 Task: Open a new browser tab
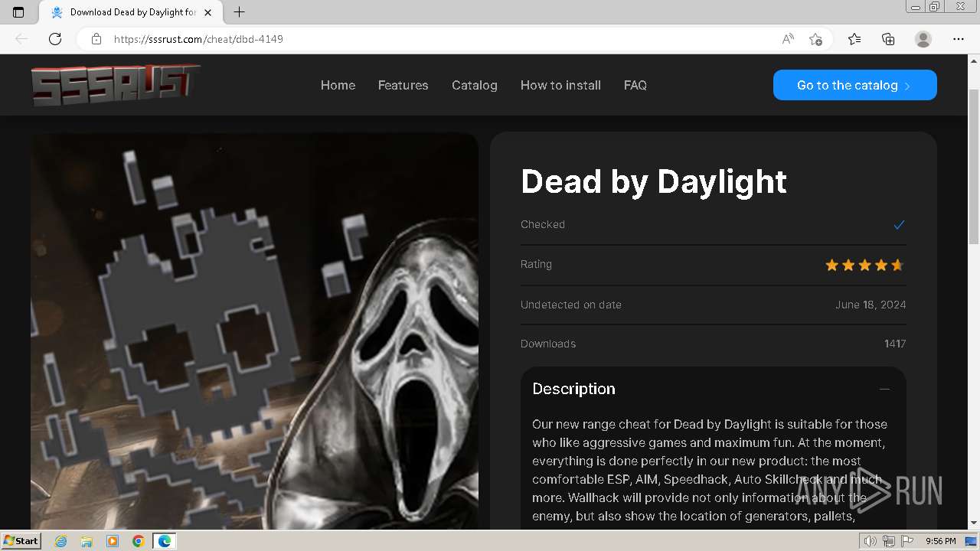pos(239,12)
